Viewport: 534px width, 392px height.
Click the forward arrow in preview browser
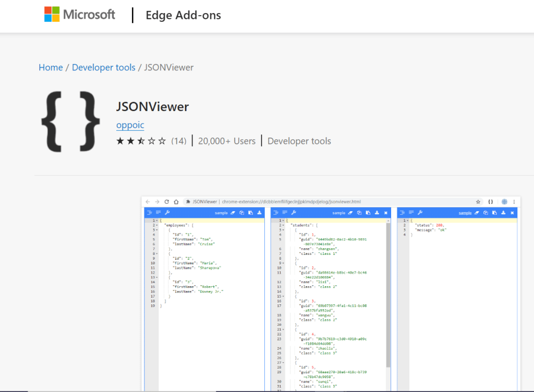point(157,202)
